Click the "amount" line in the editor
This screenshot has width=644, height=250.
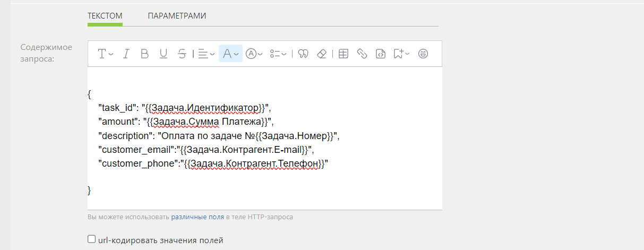click(185, 122)
